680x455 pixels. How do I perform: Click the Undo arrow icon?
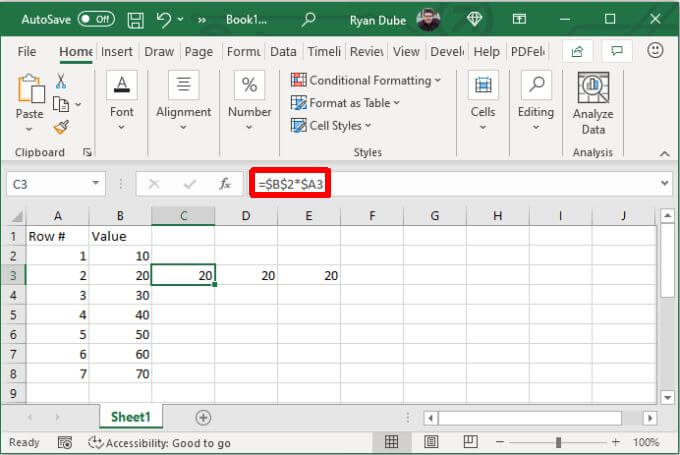pos(164,20)
